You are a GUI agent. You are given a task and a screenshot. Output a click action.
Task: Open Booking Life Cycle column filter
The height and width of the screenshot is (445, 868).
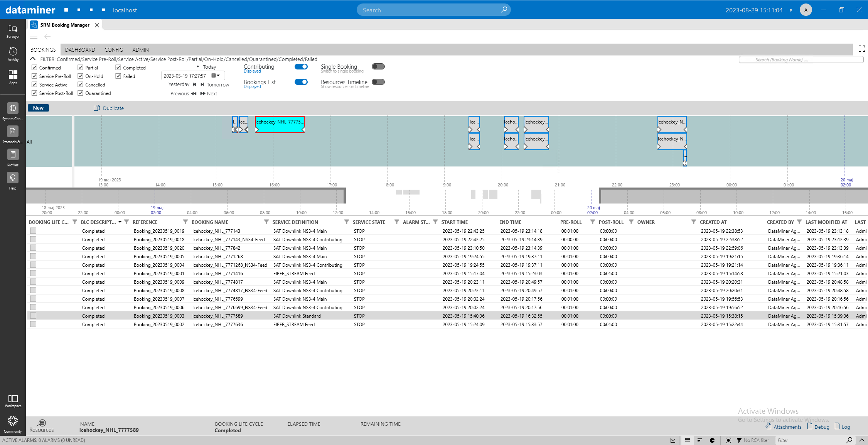[75, 222]
